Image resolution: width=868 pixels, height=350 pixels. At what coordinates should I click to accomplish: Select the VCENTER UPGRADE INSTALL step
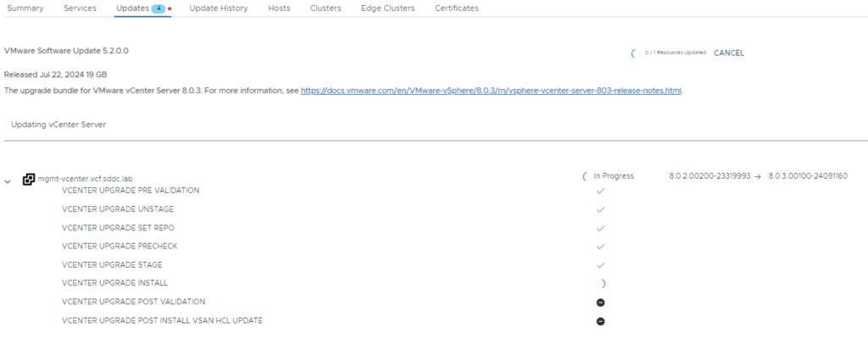pos(126,284)
